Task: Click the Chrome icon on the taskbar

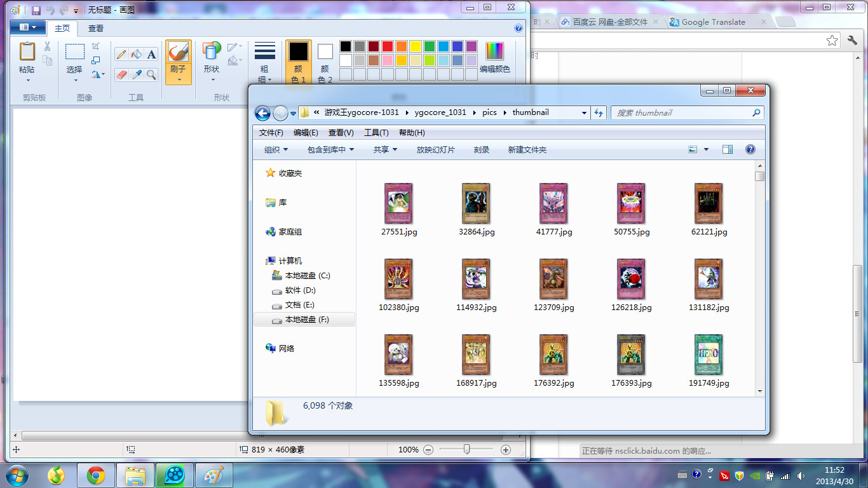Action: point(96,475)
